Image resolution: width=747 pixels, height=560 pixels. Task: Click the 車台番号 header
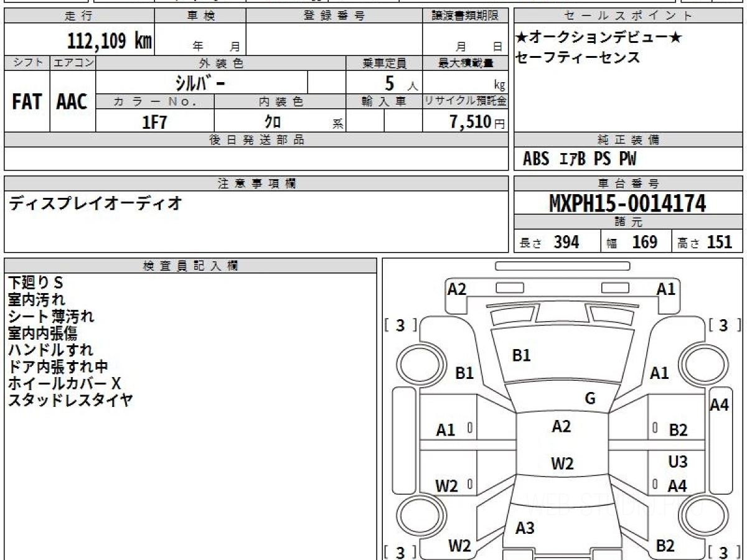(629, 184)
